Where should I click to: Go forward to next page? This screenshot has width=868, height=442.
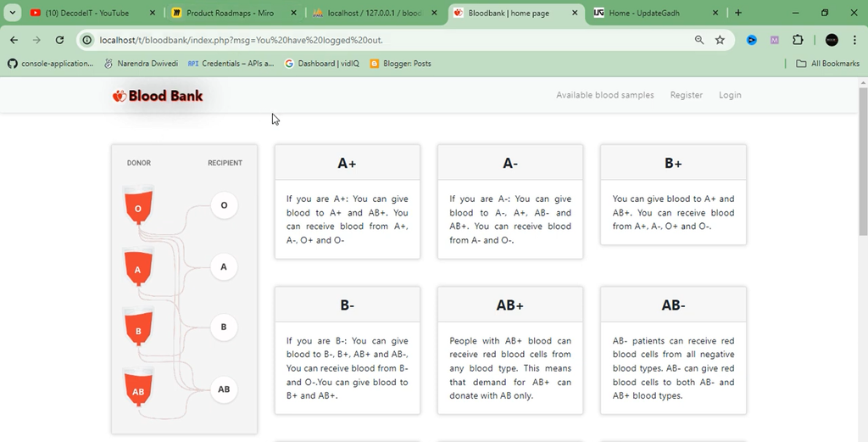36,40
